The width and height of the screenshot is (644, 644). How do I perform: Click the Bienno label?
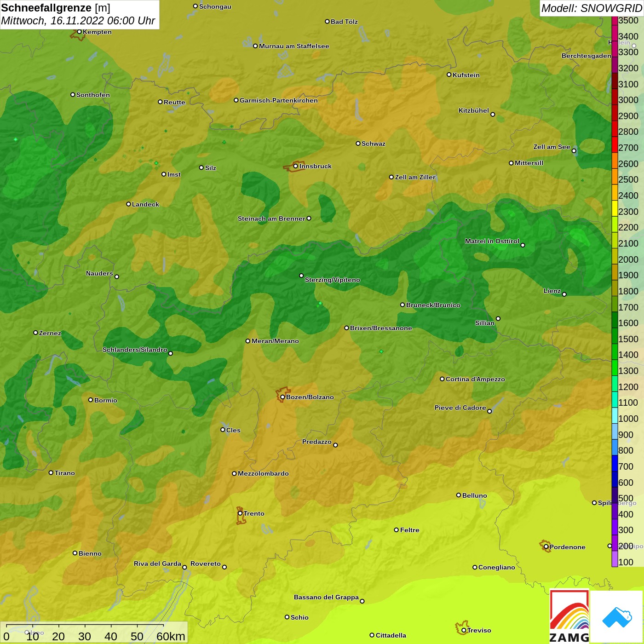coord(90,553)
